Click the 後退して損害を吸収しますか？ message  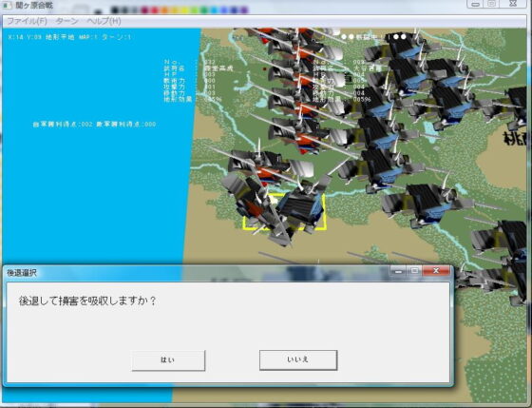(87, 301)
